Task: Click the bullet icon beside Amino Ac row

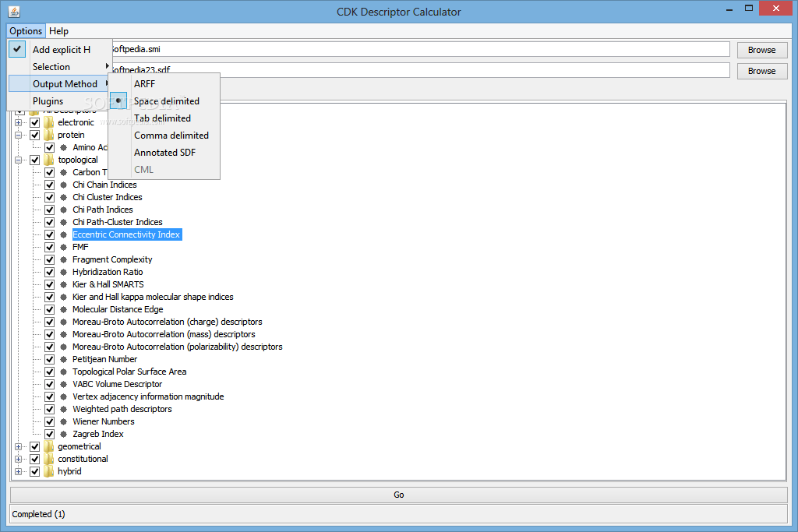Action: tap(64, 147)
